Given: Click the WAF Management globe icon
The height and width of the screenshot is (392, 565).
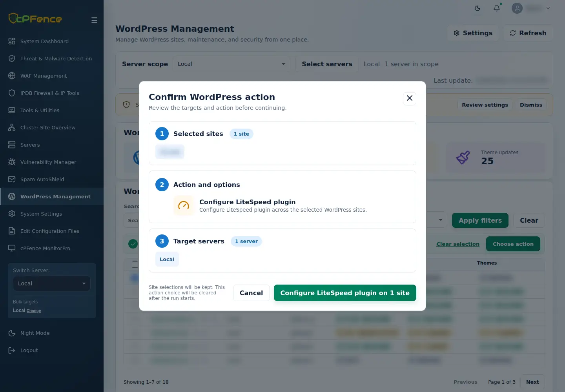Looking at the screenshot, I should tap(12, 76).
